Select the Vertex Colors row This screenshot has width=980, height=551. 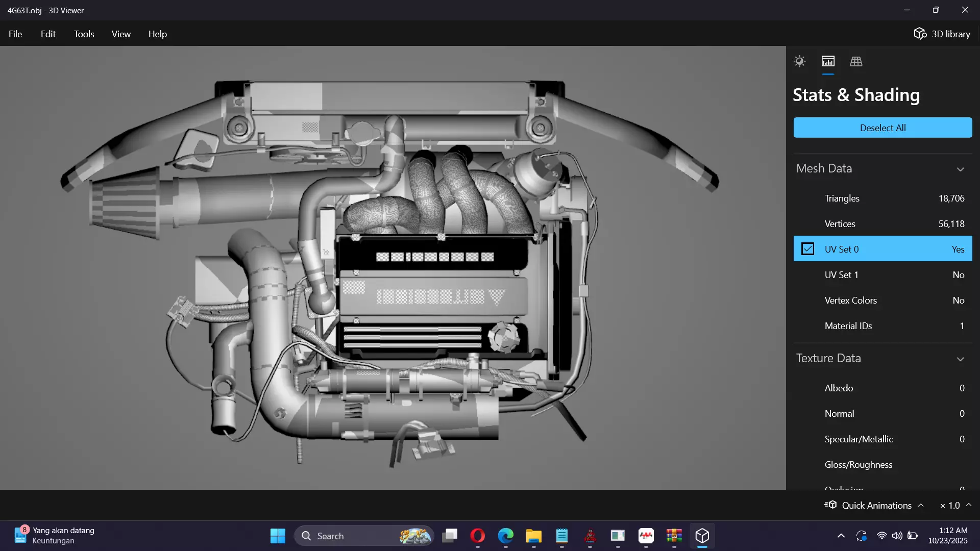coord(883,300)
